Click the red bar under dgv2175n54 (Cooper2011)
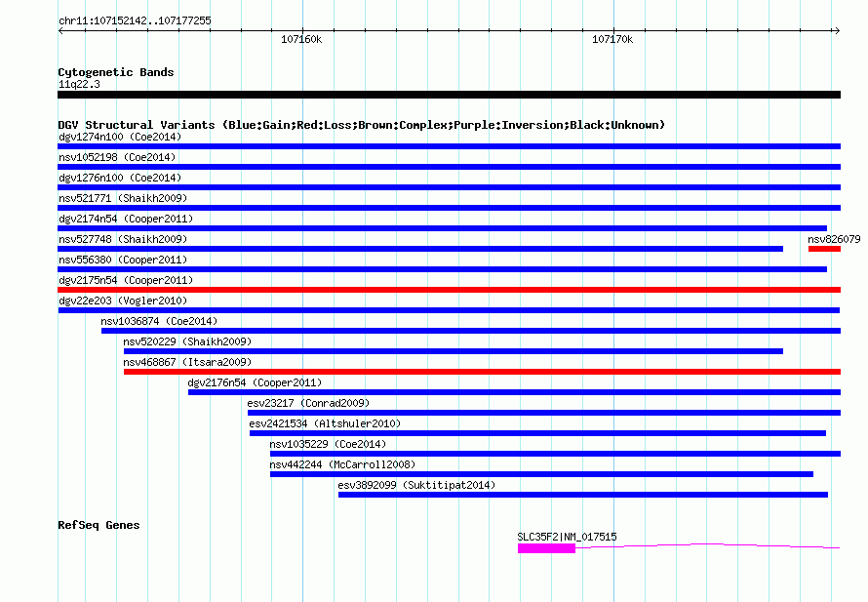 449,290
